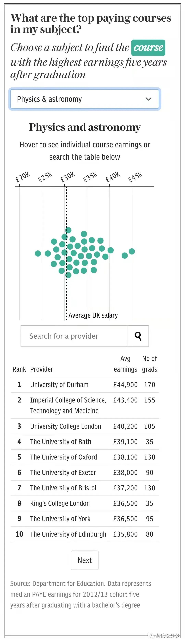Click the Provider column header

[x=41, y=369]
